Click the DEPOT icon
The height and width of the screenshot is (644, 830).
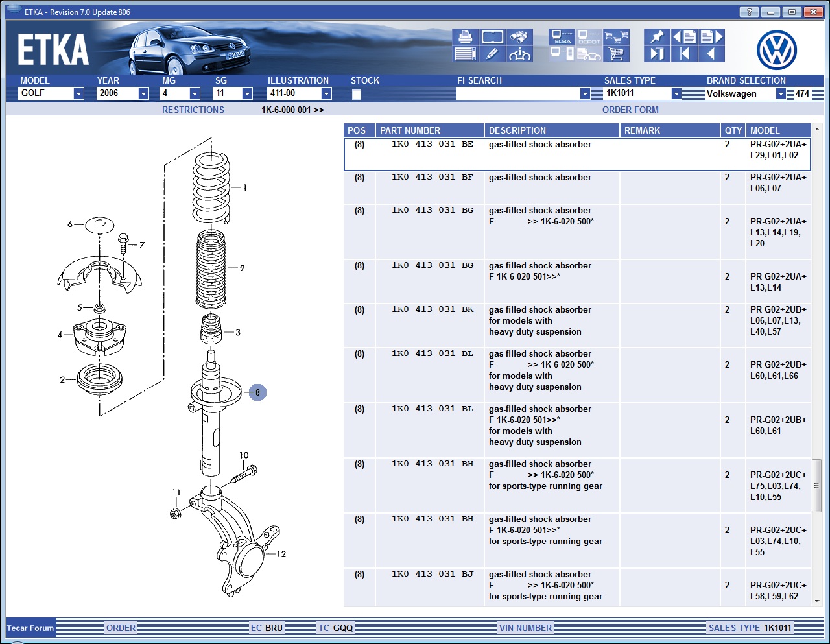point(589,37)
